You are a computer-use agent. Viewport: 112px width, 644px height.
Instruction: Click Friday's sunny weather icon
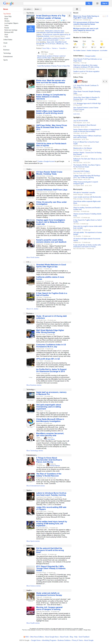[102, 44]
